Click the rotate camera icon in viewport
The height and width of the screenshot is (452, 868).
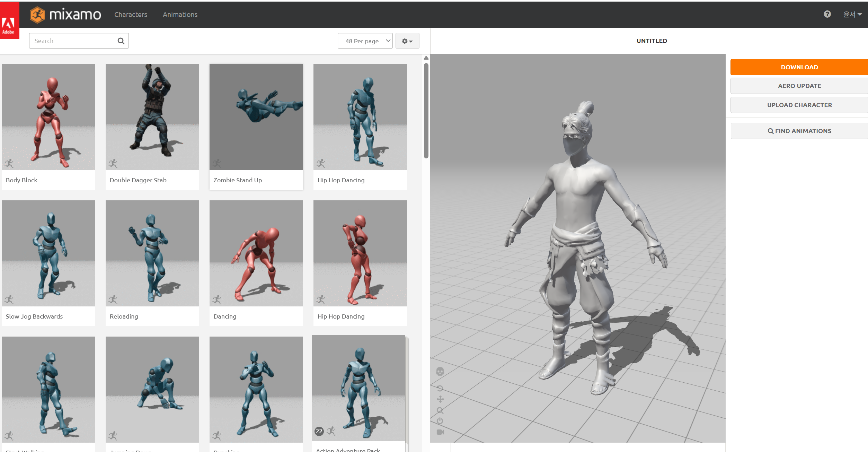pyautogui.click(x=440, y=388)
